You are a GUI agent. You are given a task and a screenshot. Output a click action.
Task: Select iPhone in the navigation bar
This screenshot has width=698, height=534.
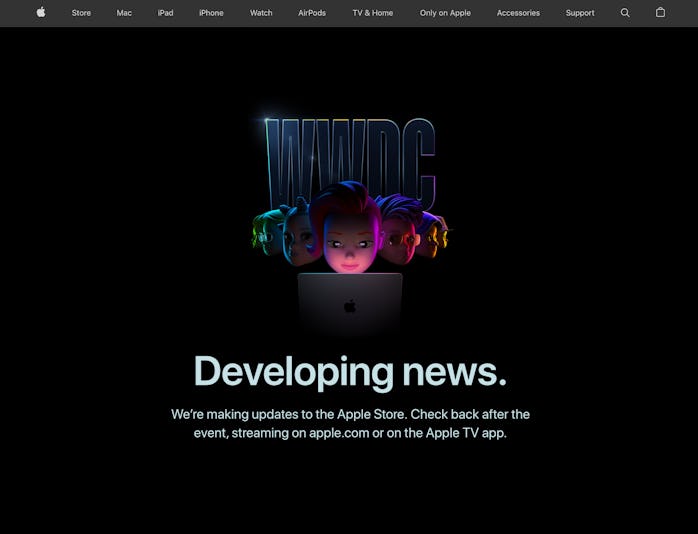211,13
